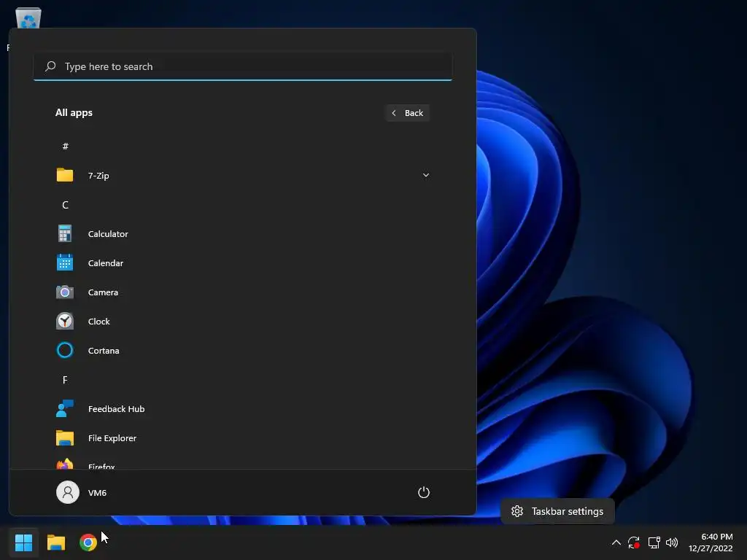Click the search magnifier icon
Image resolution: width=747 pixels, height=560 pixels.
[50, 66]
